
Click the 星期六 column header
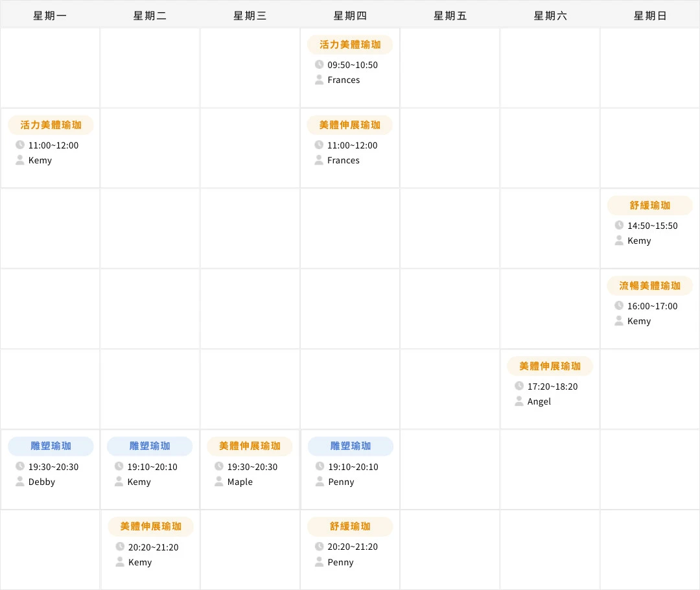pos(550,16)
